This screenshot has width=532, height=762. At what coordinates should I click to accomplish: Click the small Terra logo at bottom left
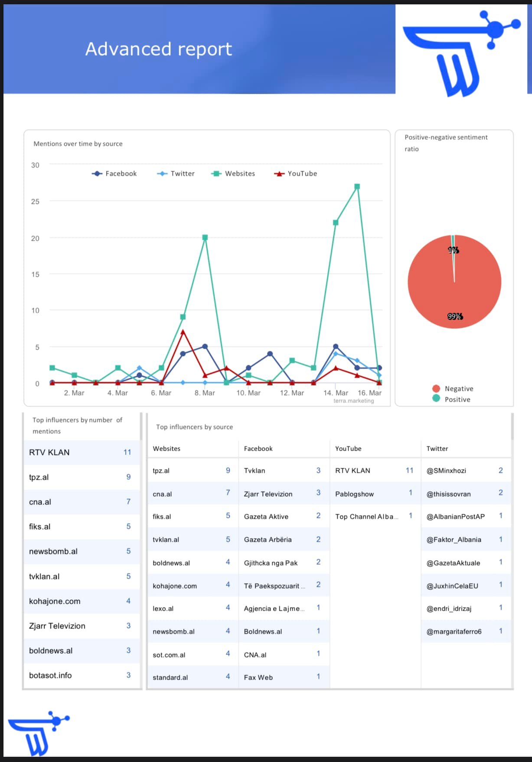pos(38,733)
